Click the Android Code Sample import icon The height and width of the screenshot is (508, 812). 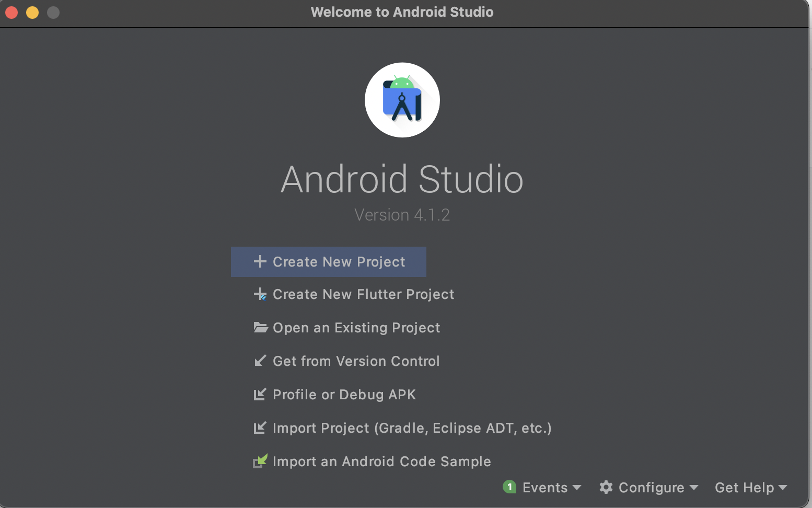260,460
